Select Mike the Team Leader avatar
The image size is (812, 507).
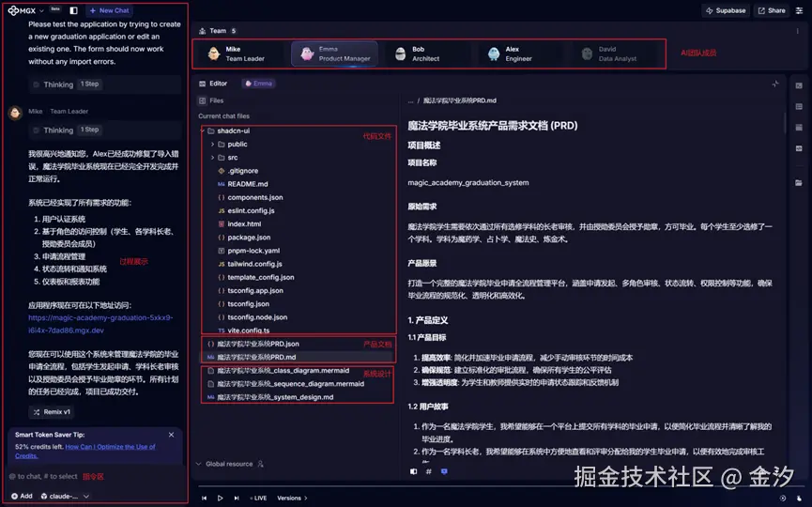coord(214,54)
